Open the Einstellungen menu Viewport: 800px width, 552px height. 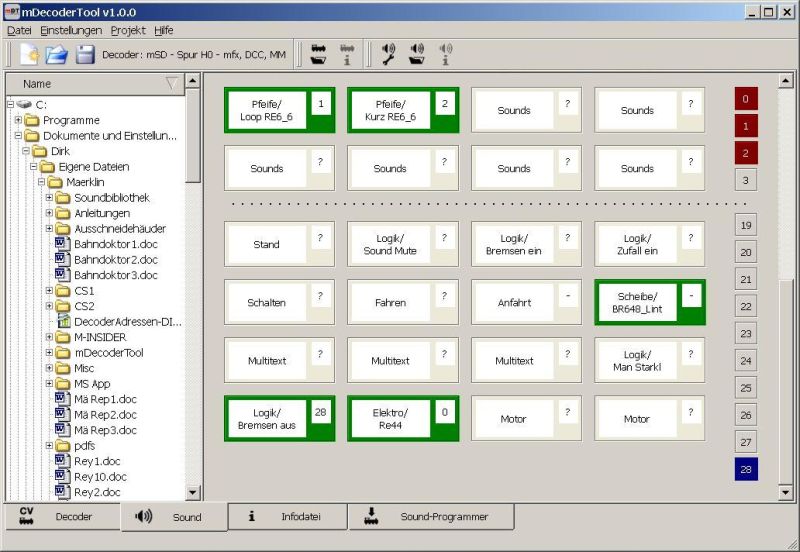pos(71,31)
